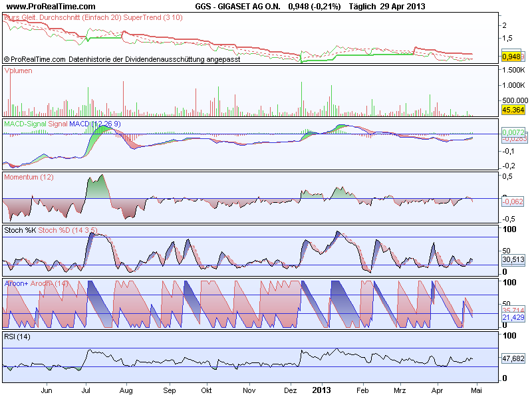Click the Okt month label on time axis
532x399 pixels.
[206, 390]
